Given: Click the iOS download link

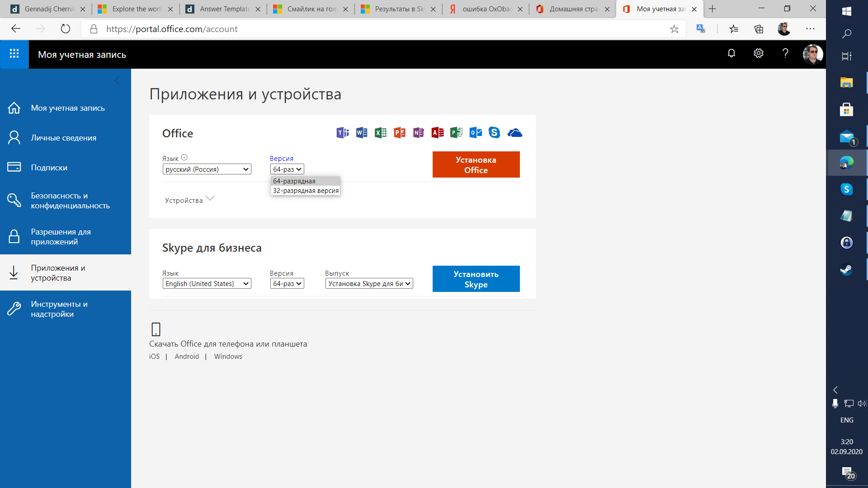Looking at the screenshot, I should [155, 356].
